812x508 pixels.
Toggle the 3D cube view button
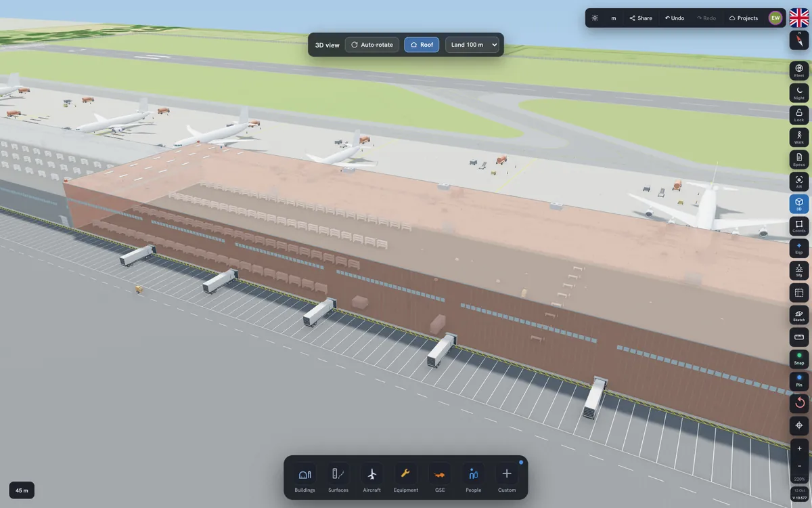click(x=799, y=204)
